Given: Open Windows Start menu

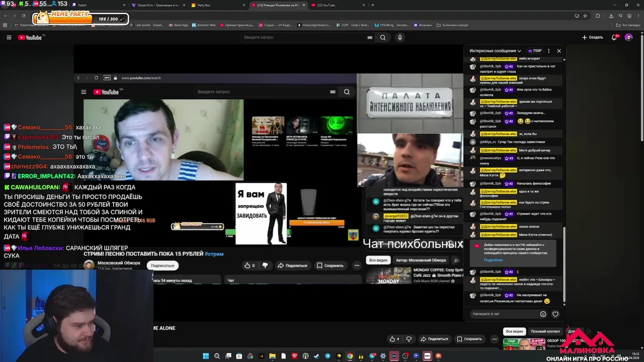Looking at the screenshot, I should tap(206, 356).
